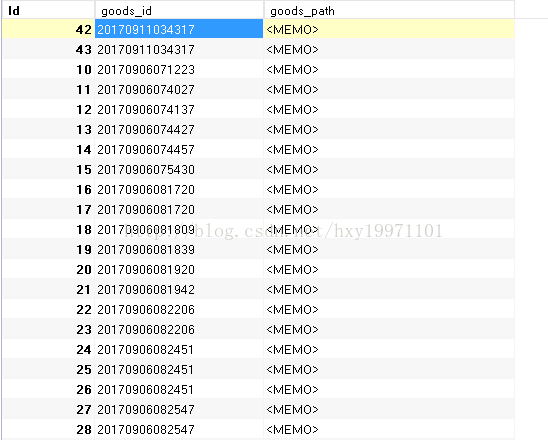
Task: Click goods_id 20170906081942 cell
Action: click(179, 289)
